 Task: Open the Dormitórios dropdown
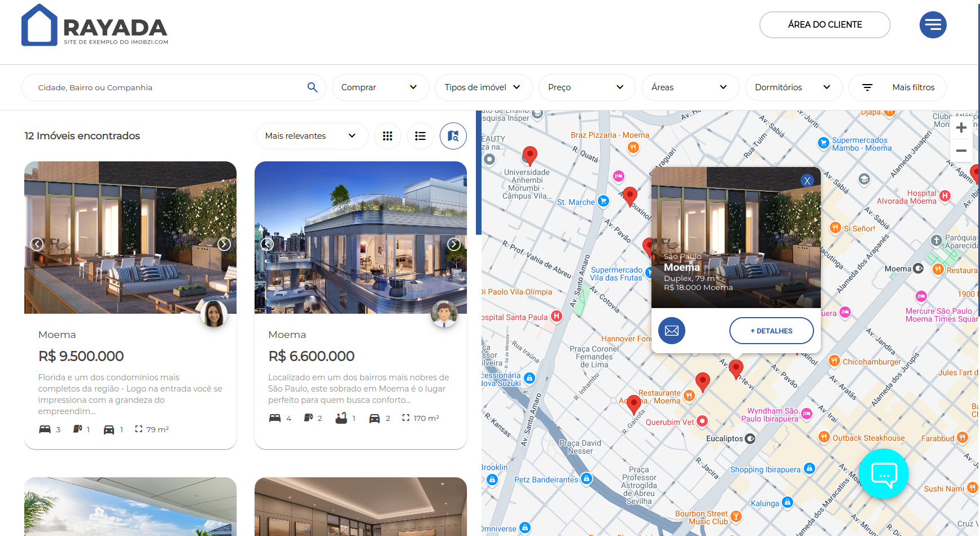pyautogui.click(x=794, y=87)
